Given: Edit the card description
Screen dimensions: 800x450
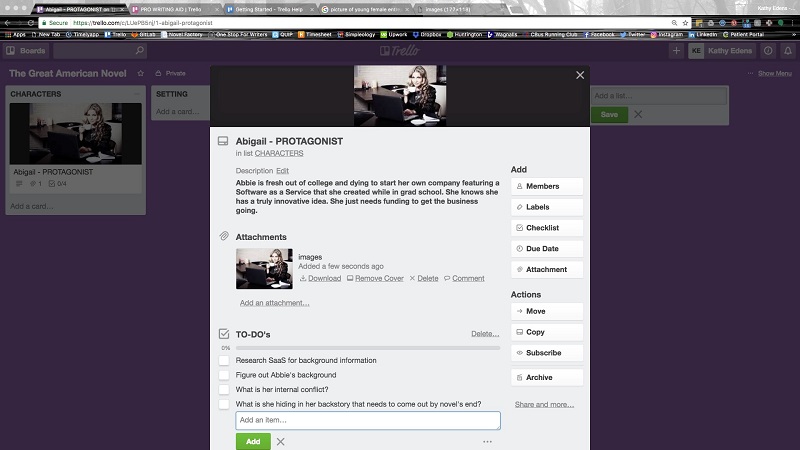Looking at the screenshot, I should (282, 171).
